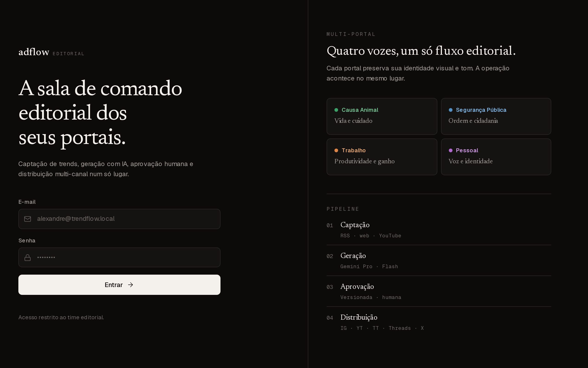The height and width of the screenshot is (368, 588).
Task: Click the envelope icon in the E-mail field
Action: point(28,219)
